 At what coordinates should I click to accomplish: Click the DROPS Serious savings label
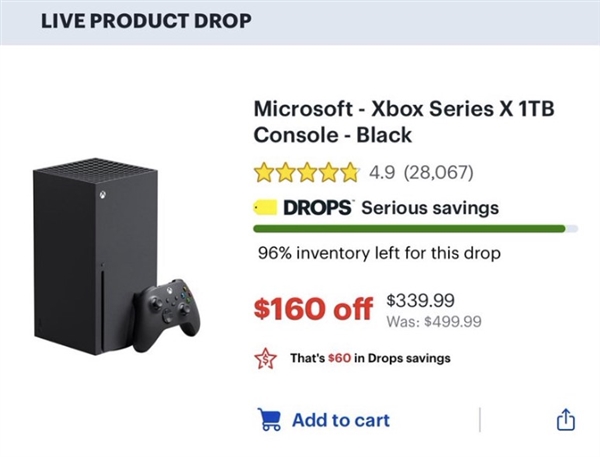391,208
